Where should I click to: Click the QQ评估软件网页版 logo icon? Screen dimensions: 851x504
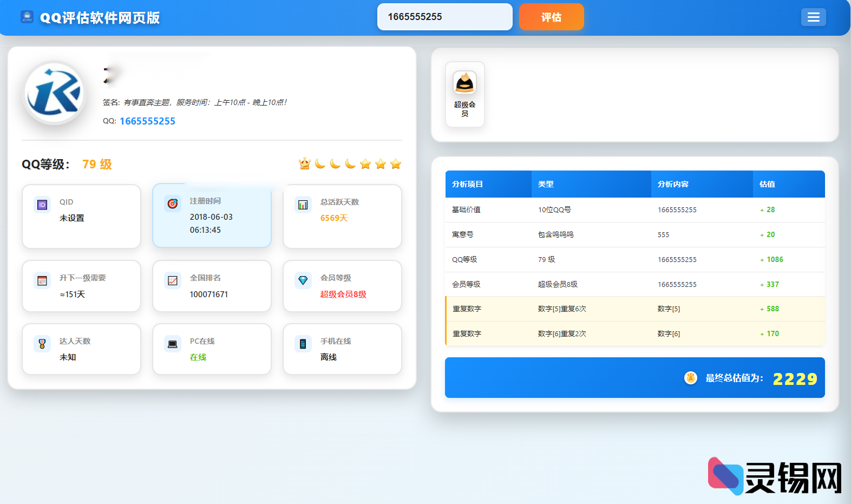click(x=27, y=17)
